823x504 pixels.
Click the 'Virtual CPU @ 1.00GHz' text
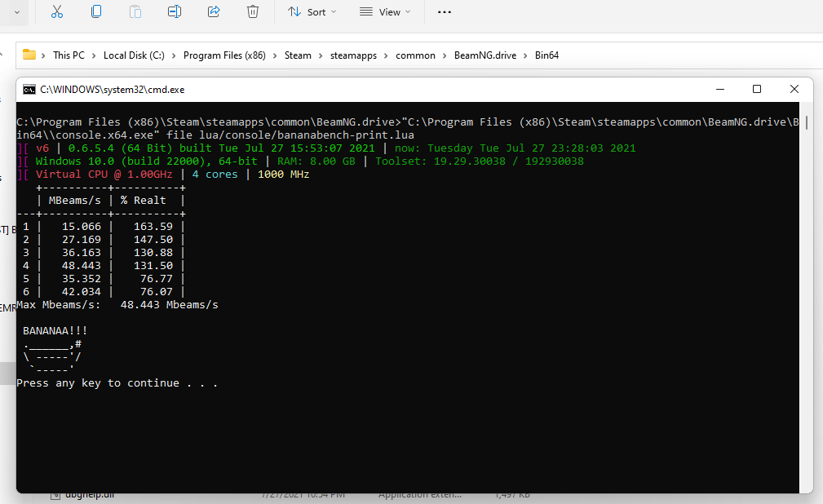(104, 174)
